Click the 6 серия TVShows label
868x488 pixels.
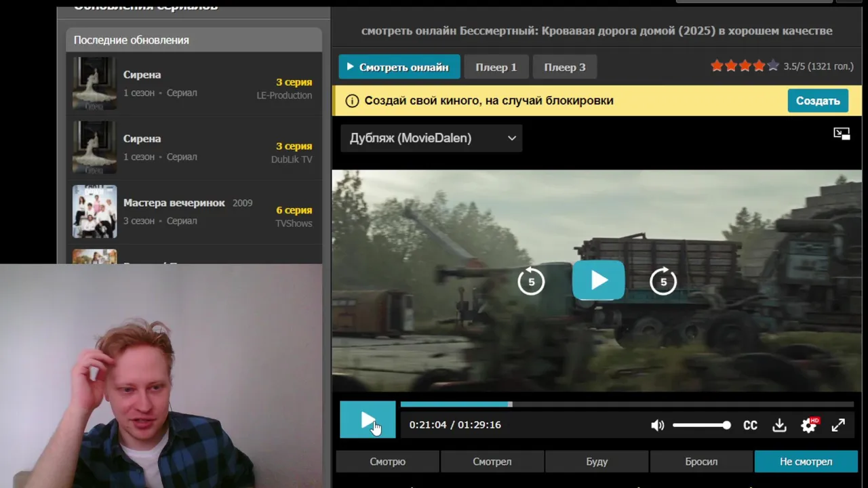pyautogui.click(x=294, y=216)
